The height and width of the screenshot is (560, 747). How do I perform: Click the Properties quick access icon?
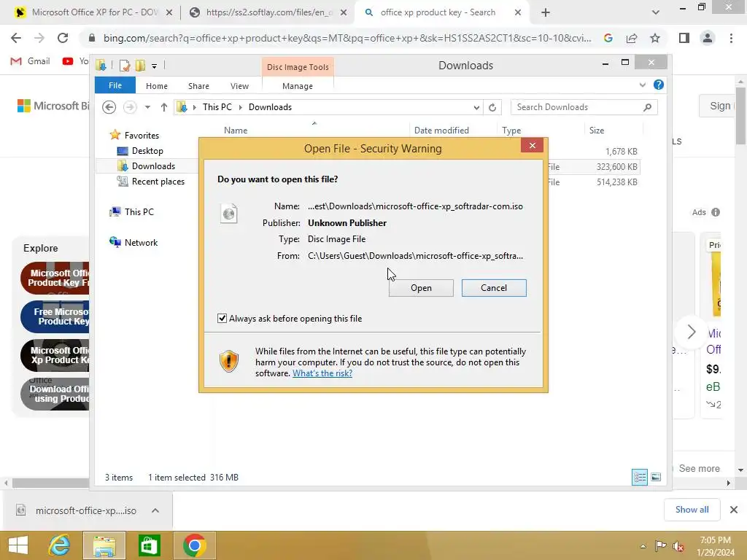(125, 65)
